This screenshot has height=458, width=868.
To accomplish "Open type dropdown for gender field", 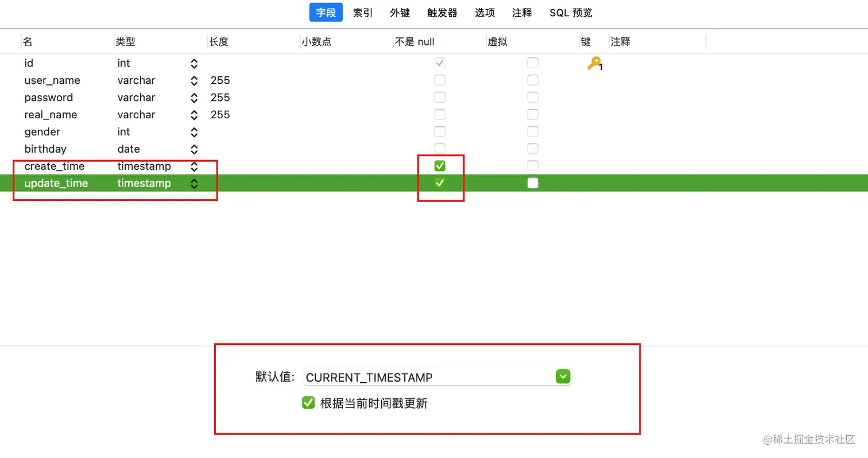I will click(x=194, y=132).
